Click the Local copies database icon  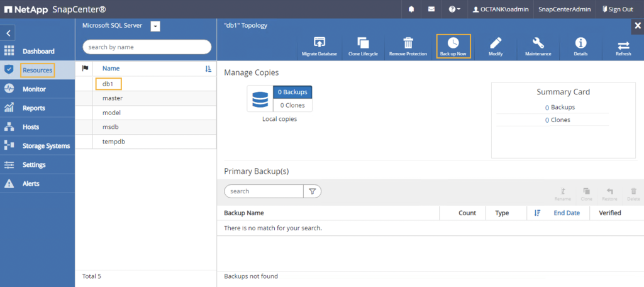[x=260, y=99]
